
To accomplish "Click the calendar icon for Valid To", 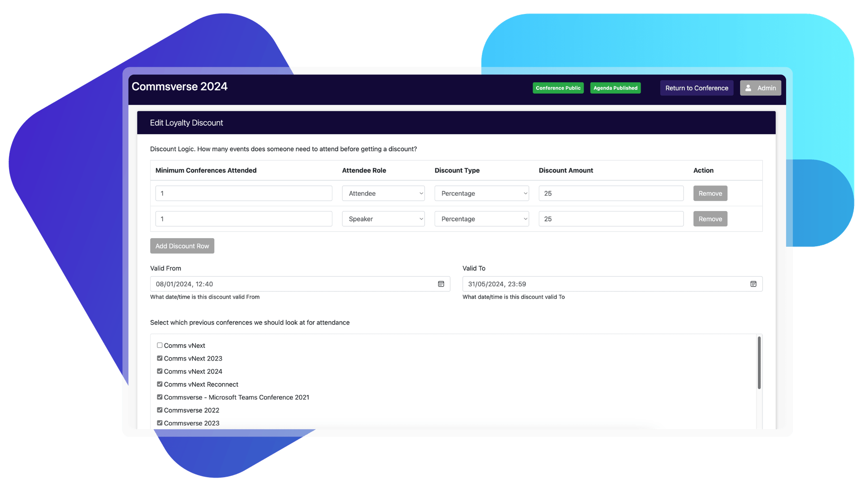I will (x=754, y=284).
